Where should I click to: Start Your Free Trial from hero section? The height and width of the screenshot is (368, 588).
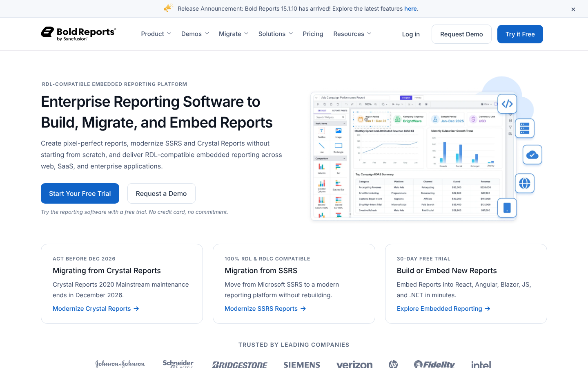(x=80, y=193)
